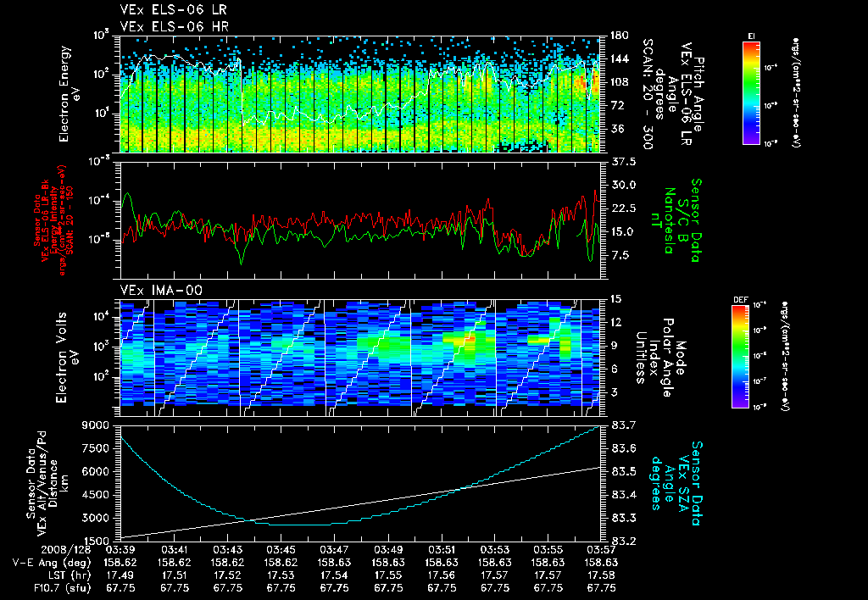Click polar angle index tick 12
The image size is (868, 600).
click(617, 322)
